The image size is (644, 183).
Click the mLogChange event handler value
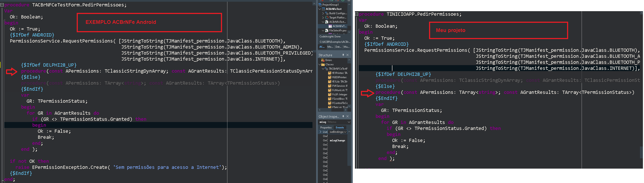337,141
